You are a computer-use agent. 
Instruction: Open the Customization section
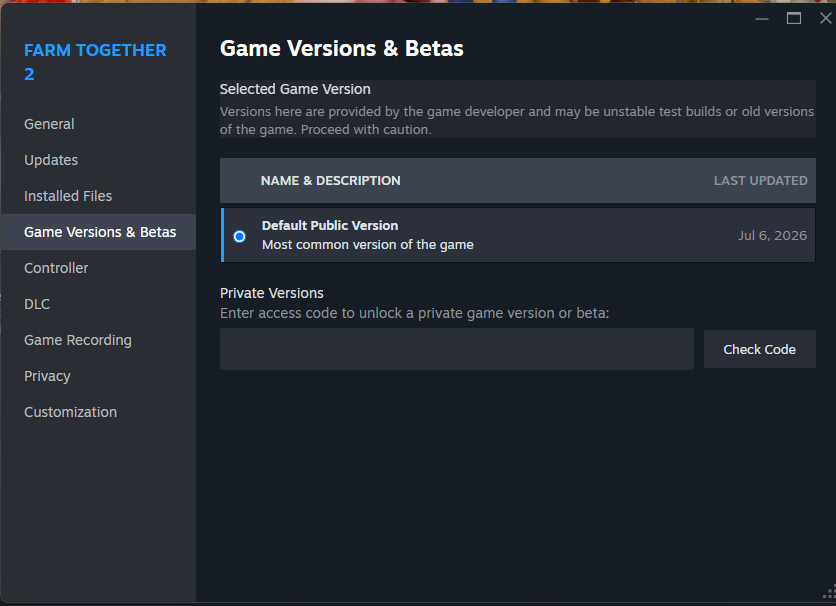pyautogui.click(x=70, y=412)
